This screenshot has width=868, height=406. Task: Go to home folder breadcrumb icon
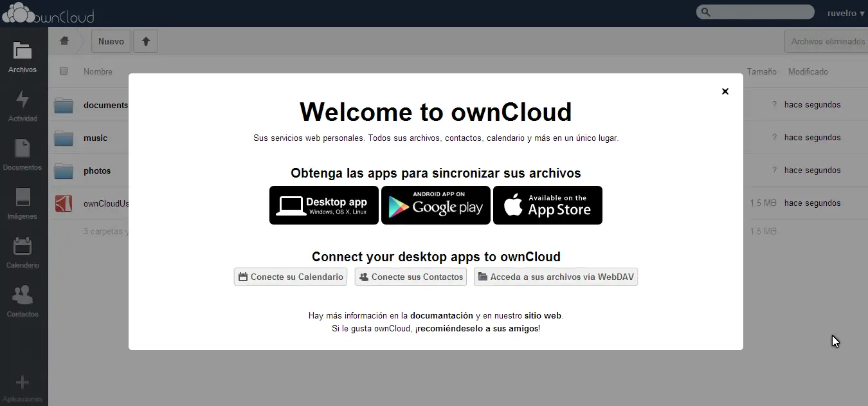click(x=64, y=41)
